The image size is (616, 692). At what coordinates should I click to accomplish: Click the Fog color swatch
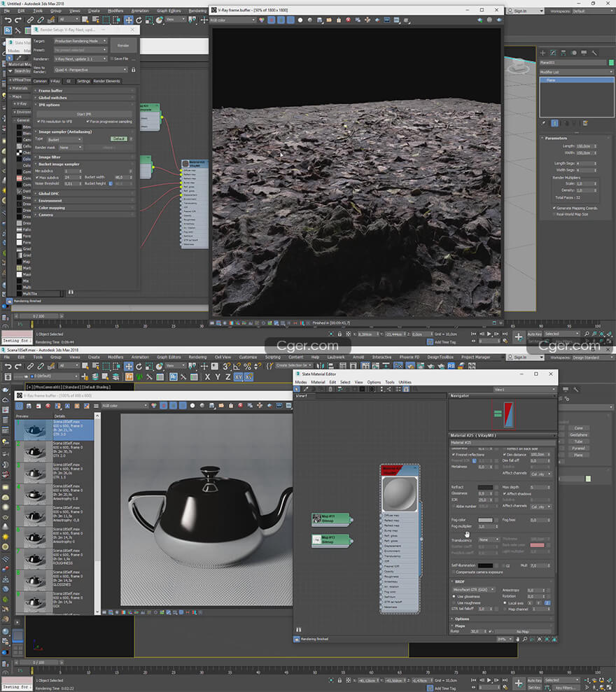click(484, 520)
